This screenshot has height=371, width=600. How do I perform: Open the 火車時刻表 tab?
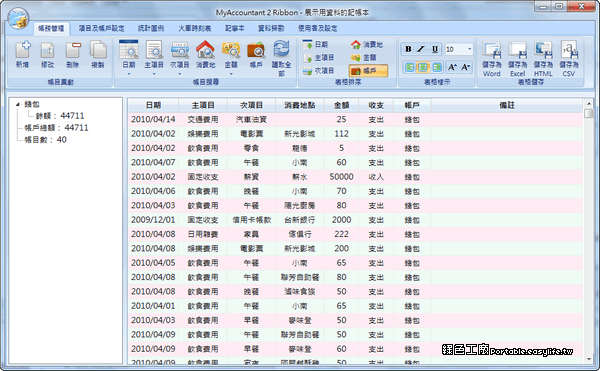195,28
